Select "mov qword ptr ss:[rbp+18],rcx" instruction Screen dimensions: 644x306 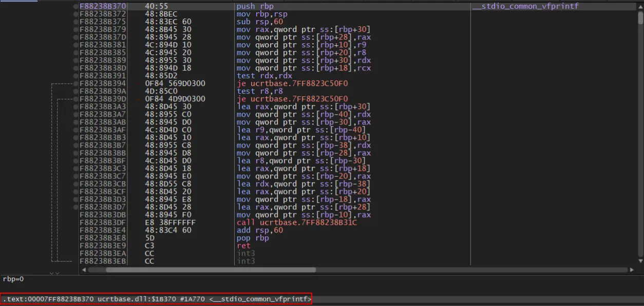click(x=304, y=68)
